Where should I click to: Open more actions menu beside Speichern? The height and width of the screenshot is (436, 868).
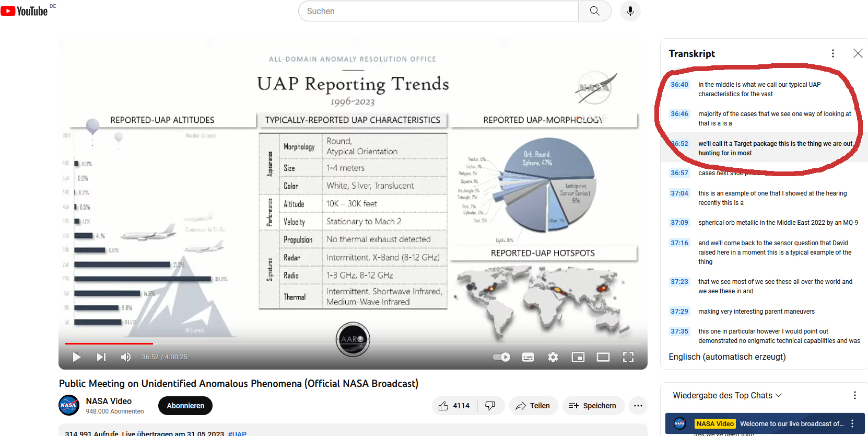click(638, 406)
